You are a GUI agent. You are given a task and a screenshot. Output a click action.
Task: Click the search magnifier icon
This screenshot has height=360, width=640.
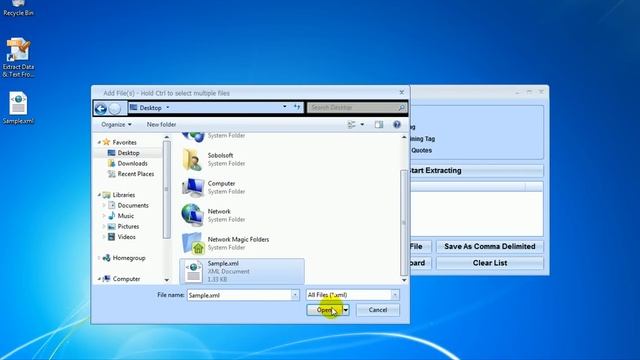pos(401,107)
